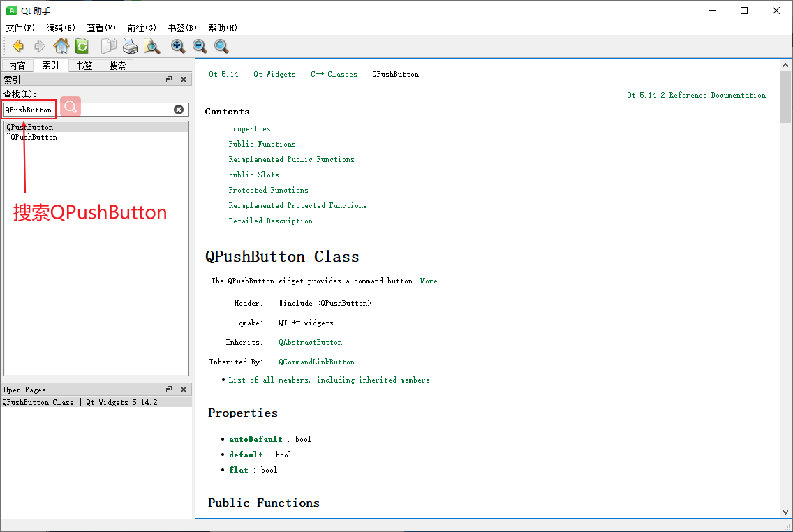Viewport: 793px width, 532px height.
Task: Select the QPushButton Class open page entry
Action: click(96, 402)
